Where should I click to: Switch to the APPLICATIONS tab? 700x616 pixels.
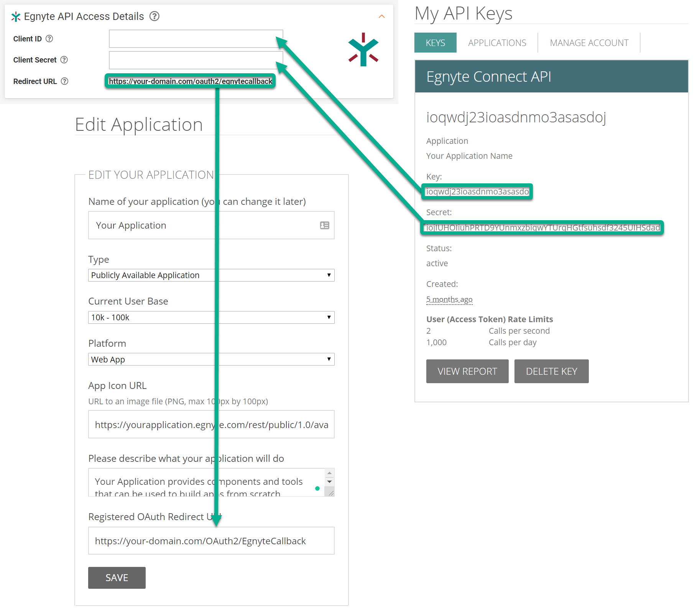tap(497, 43)
